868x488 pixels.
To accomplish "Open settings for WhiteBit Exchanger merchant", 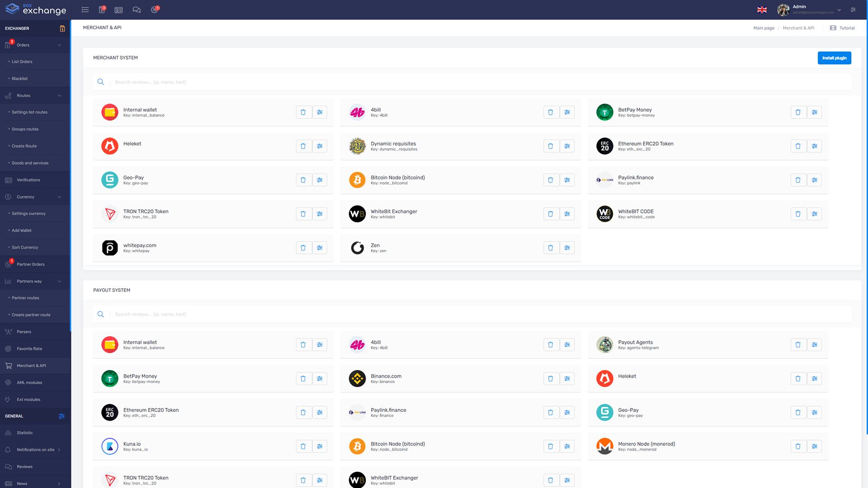I will pyautogui.click(x=567, y=214).
